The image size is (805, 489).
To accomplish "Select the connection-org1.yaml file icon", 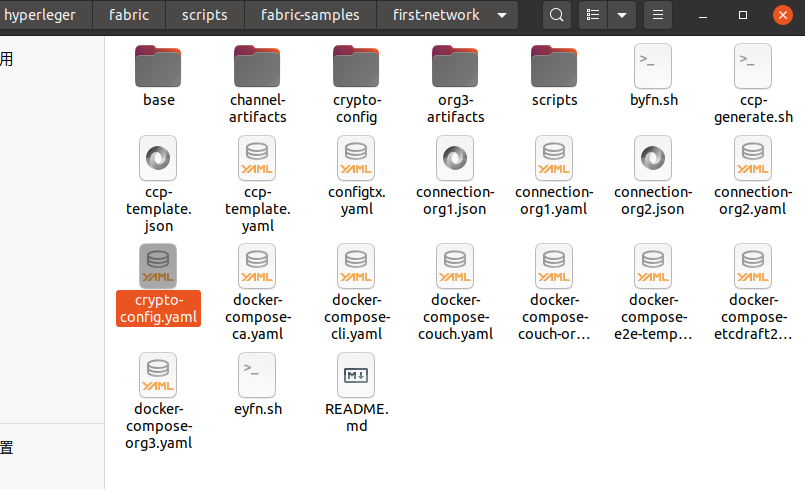I will click(x=554, y=158).
